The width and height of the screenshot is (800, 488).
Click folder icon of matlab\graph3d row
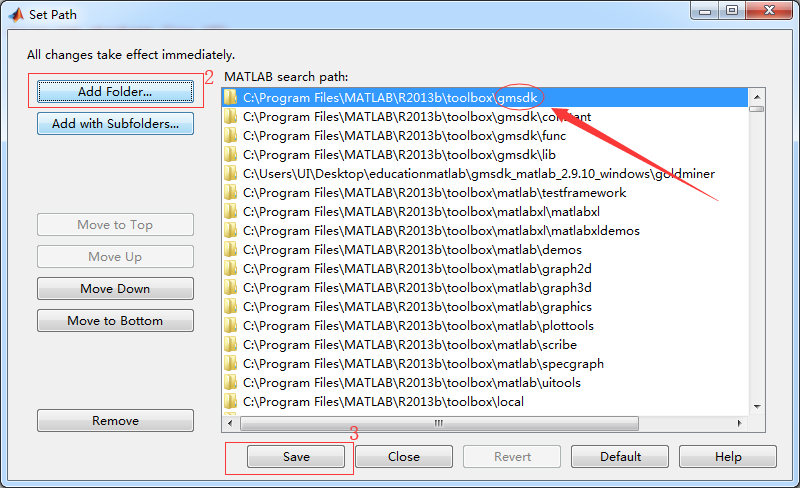point(231,288)
